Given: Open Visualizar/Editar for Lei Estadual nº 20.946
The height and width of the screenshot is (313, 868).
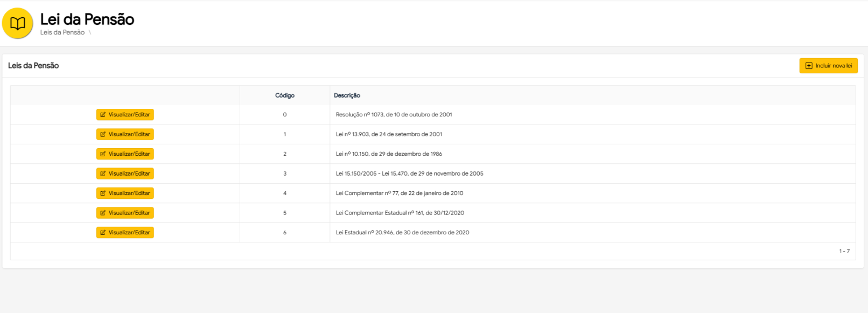Looking at the screenshot, I should (x=125, y=233).
